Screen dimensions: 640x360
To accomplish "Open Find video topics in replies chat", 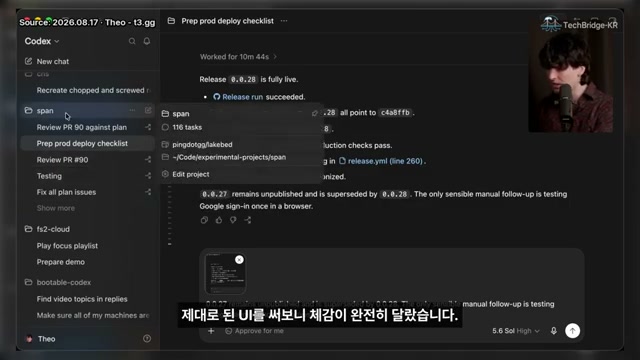I will (82, 299).
